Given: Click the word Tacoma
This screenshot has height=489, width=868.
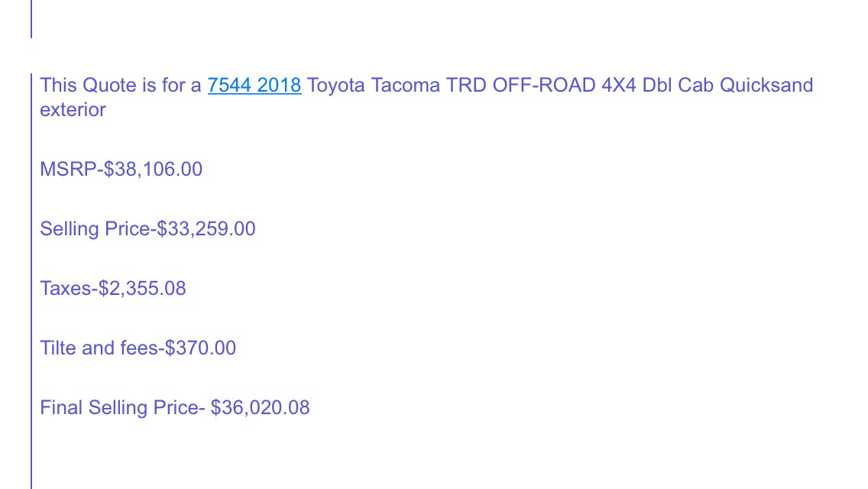Looking at the screenshot, I should (x=405, y=86).
